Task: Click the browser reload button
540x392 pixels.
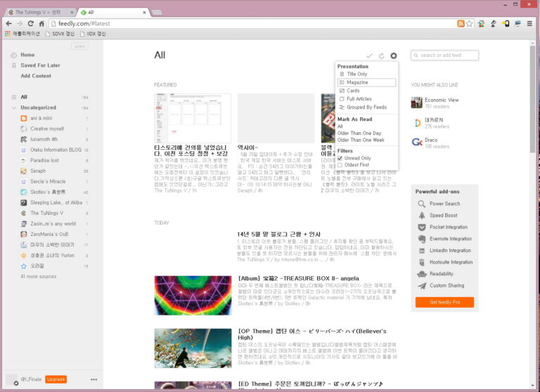Action: 31,23
